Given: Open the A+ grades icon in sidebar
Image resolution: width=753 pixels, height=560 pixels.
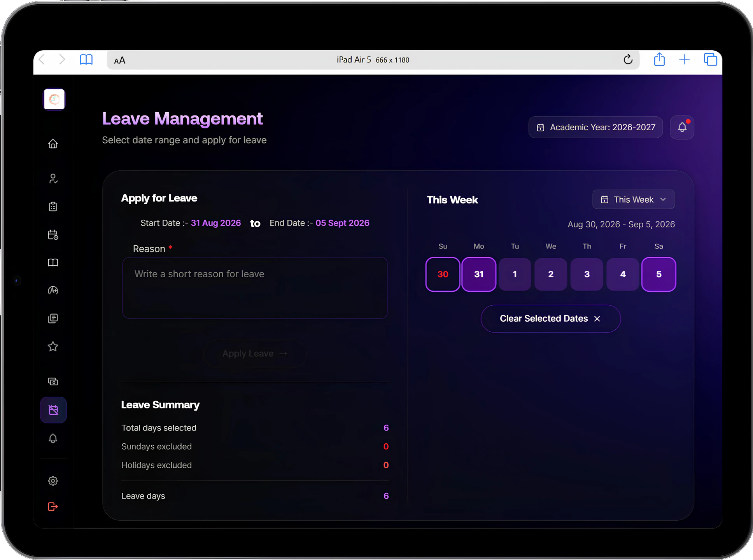Looking at the screenshot, I should pos(53,290).
